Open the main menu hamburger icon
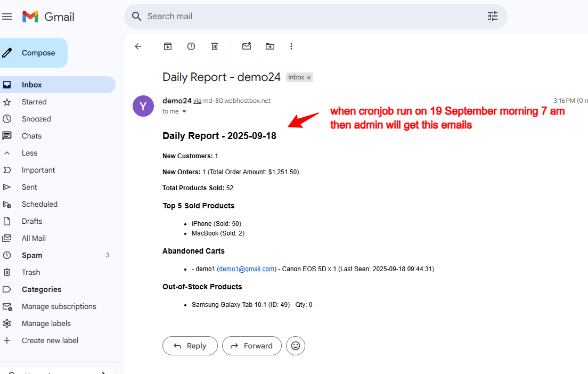 pyautogui.click(x=7, y=17)
